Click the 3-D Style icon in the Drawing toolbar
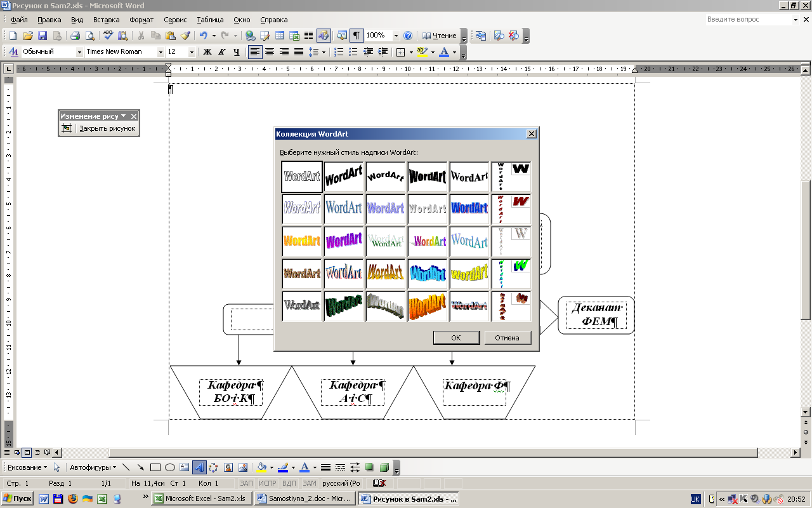 coord(384,467)
